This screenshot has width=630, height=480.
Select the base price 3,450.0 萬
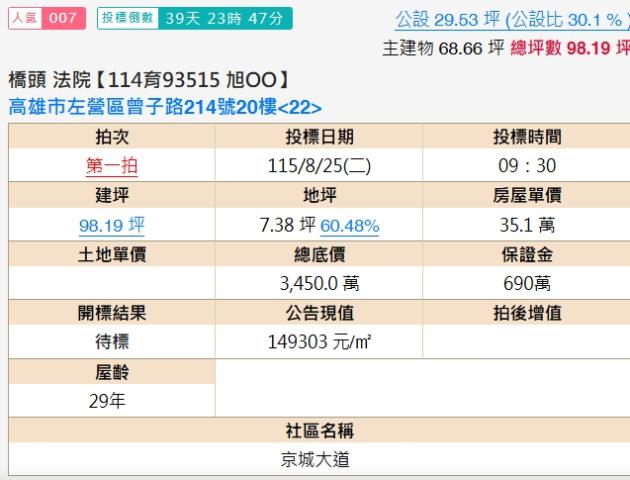click(x=319, y=284)
